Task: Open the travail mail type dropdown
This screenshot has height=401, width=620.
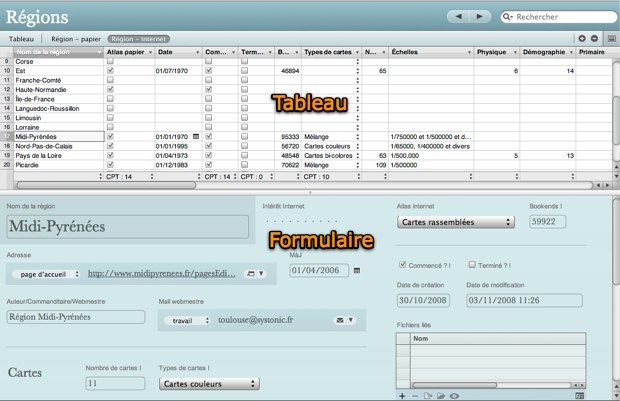Action: tap(188, 320)
